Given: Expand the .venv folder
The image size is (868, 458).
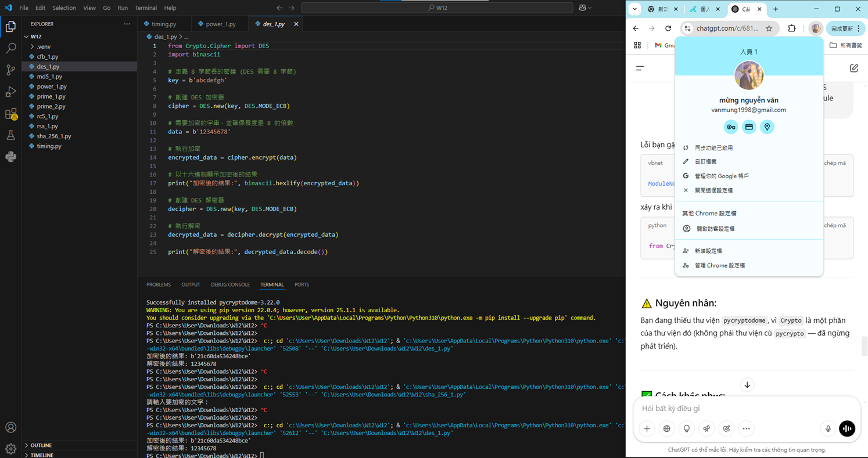Looking at the screenshot, I should click(x=44, y=46).
